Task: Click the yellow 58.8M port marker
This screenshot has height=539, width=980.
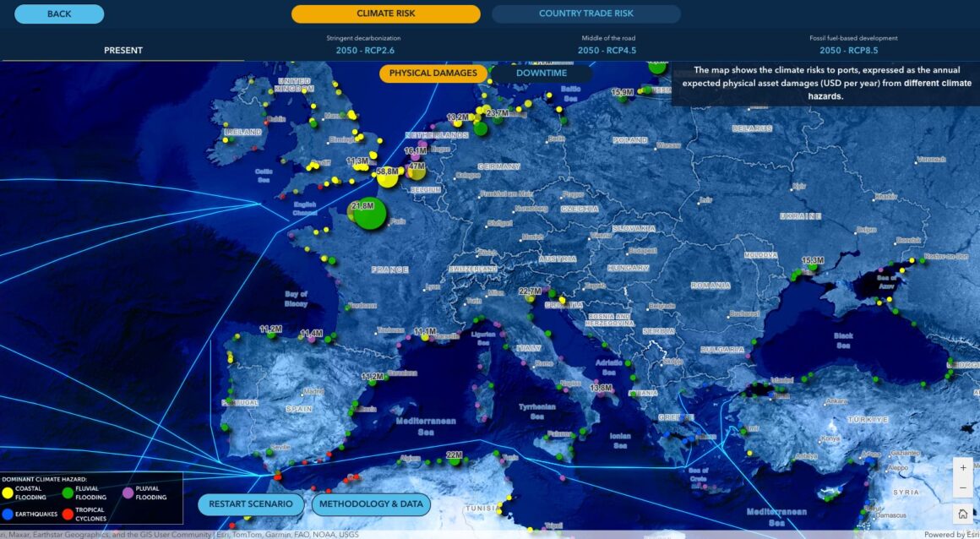Action: (x=387, y=177)
